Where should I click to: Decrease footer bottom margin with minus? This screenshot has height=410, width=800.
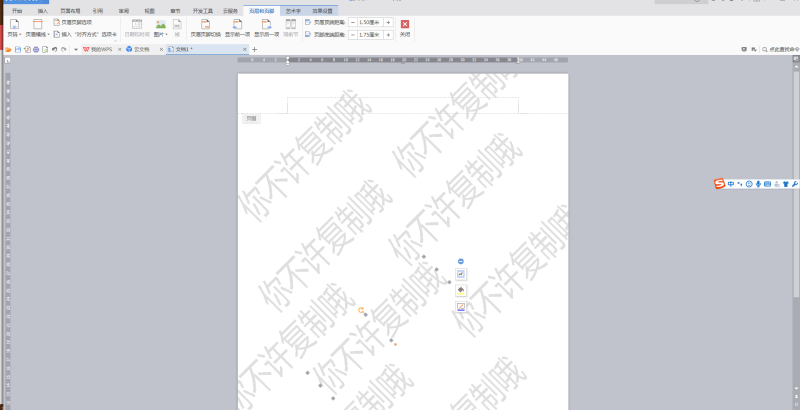tap(353, 35)
